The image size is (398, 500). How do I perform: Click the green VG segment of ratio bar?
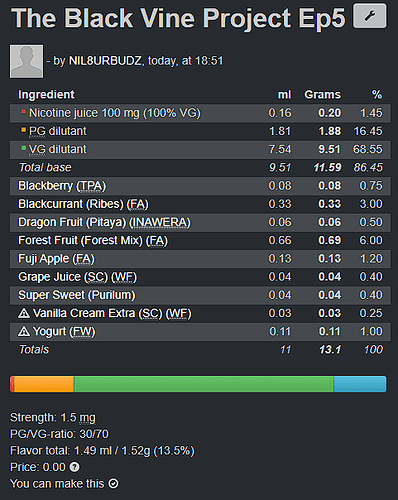click(204, 384)
